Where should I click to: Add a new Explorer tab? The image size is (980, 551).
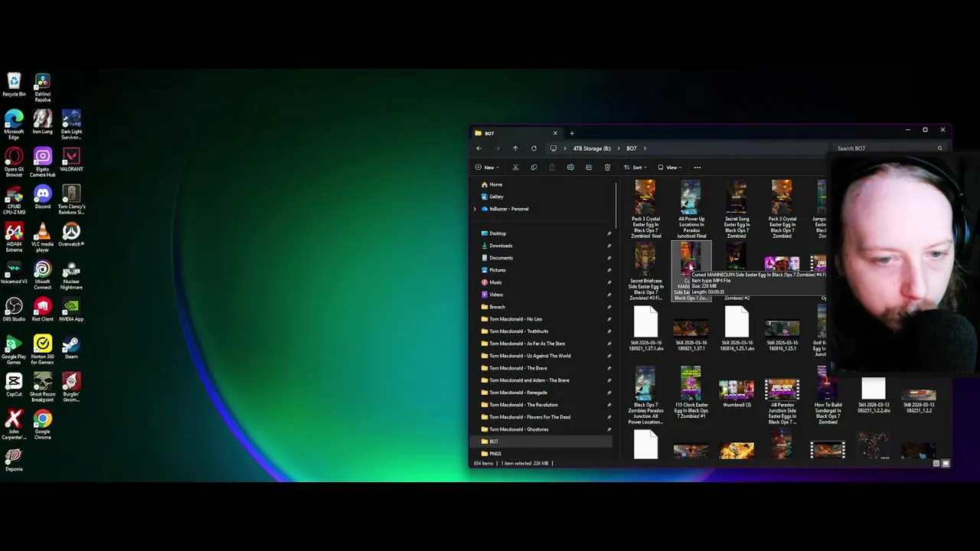[571, 133]
